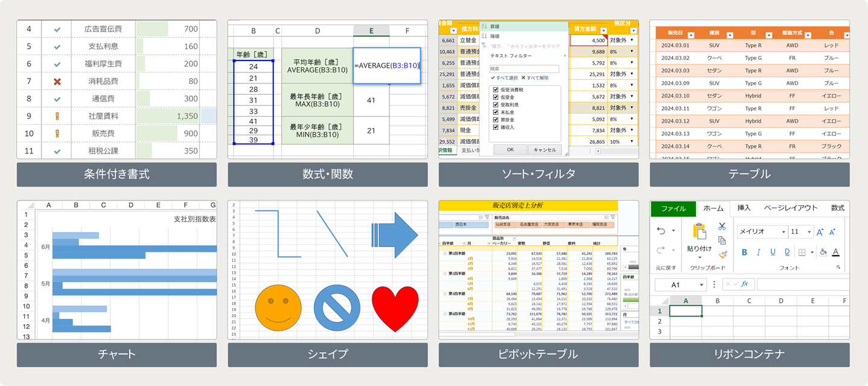The image size is (868, 386).
Task: Open the 税区分 column filter dropdown
Action: tap(633, 31)
